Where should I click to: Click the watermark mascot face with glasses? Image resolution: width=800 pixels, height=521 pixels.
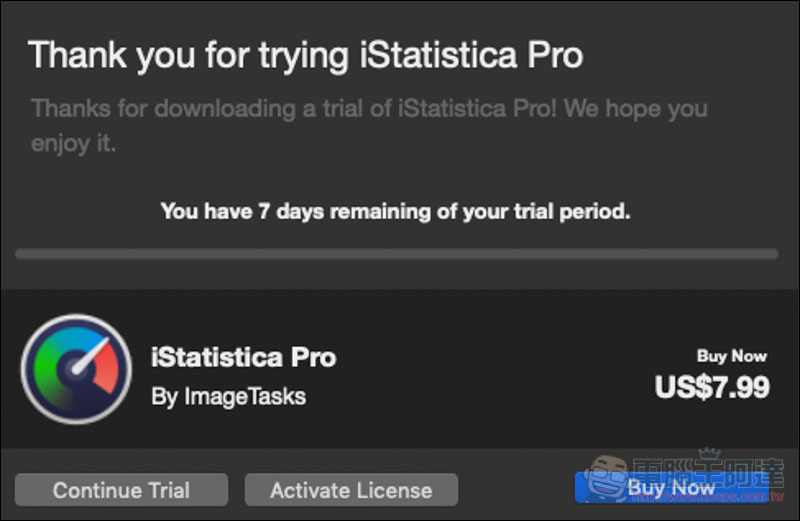606,479
